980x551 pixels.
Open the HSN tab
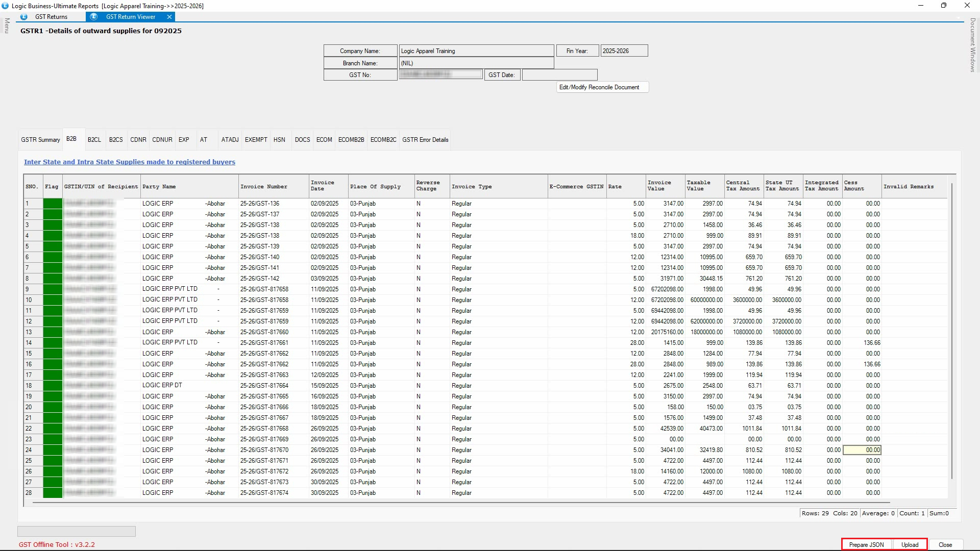(279, 140)
